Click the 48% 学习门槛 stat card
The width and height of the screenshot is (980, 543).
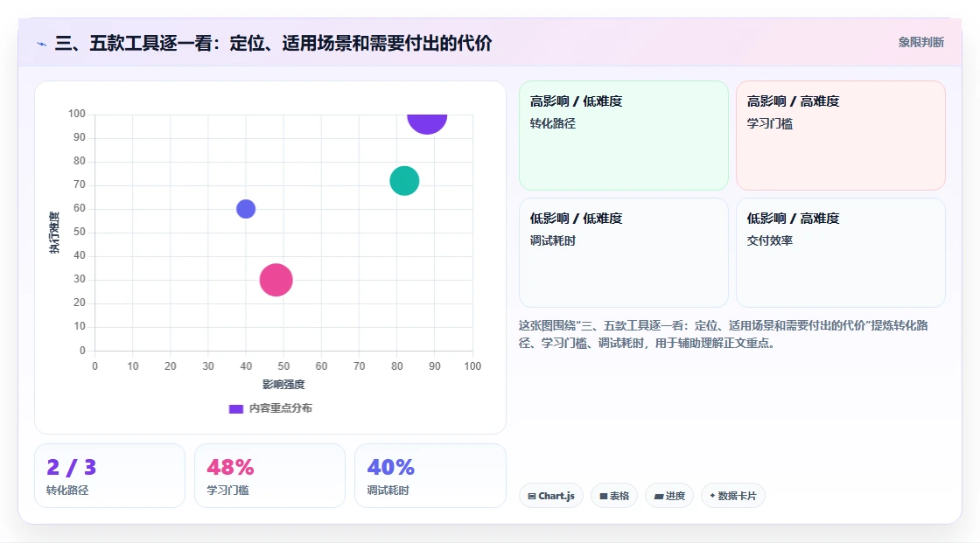(x=270, y=476)
